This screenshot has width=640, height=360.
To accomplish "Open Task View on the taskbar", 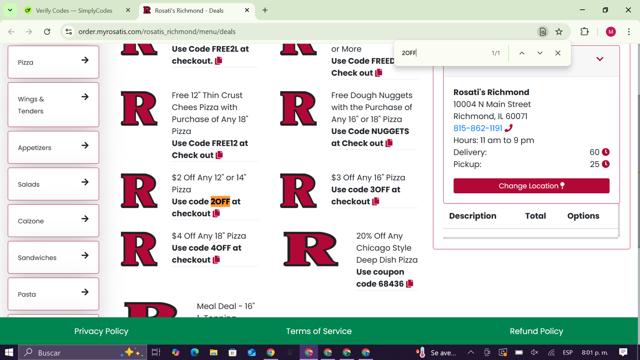I will click(x=156, y=352).
